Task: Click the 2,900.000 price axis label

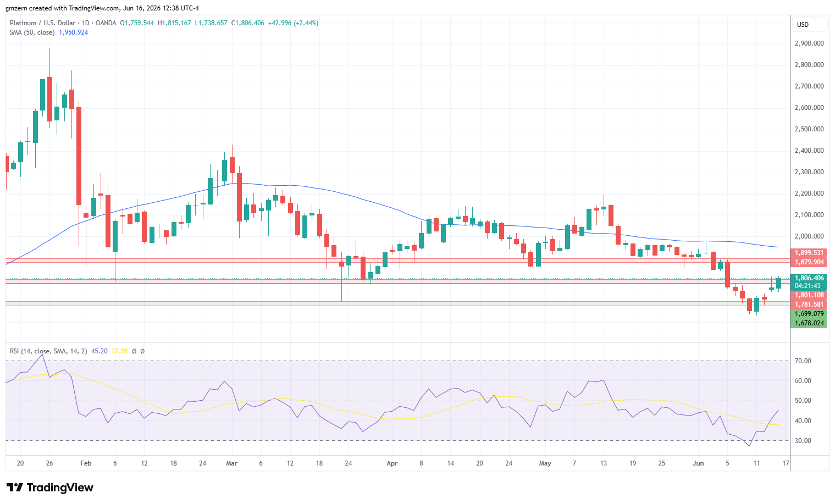Action: click(x=809, y=43)
